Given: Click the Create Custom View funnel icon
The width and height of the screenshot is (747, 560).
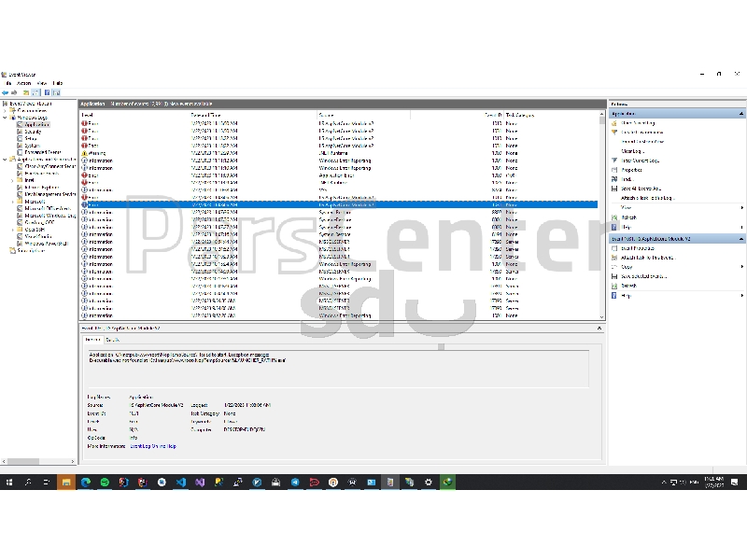Looking at the screenshot, I should [x=614, y=133].
